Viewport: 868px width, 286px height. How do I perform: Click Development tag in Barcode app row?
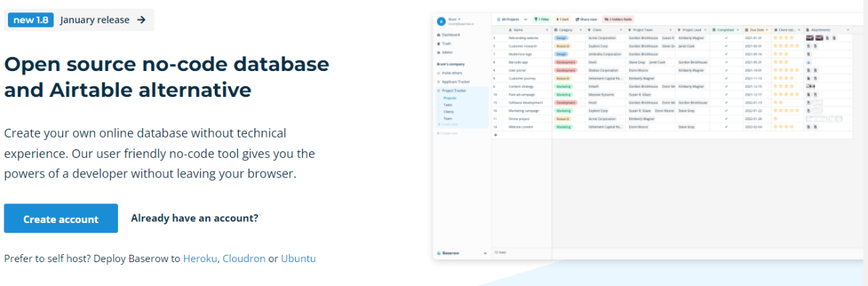566,62
